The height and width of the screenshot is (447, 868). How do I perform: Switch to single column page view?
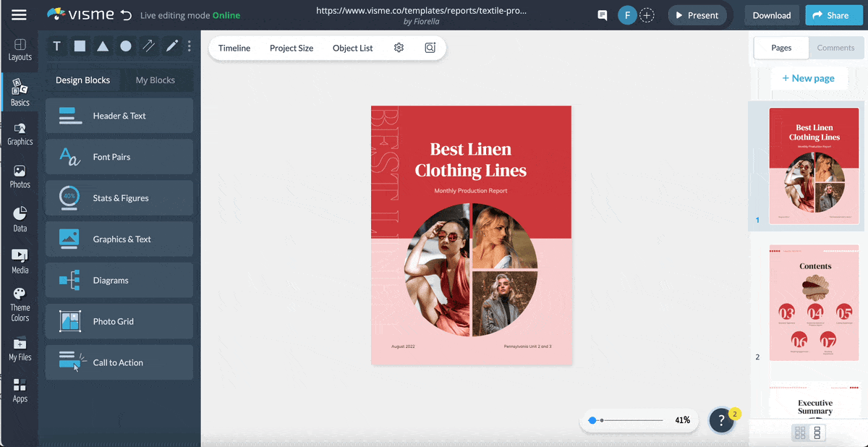(817, 433)
